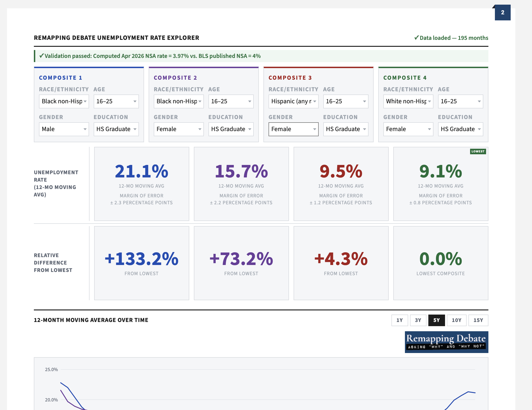
Task: Click the Remapping Debate logo
Action: 446,342
